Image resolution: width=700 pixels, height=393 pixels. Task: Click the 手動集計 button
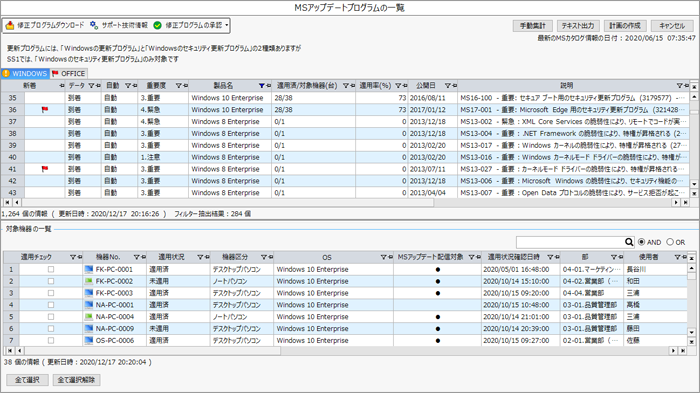point(533,26)
